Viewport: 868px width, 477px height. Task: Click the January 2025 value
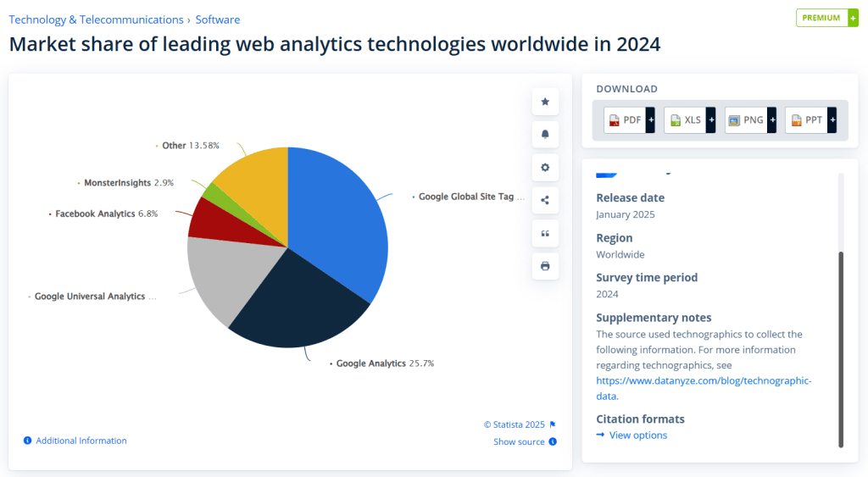click(x=626, y=214)
